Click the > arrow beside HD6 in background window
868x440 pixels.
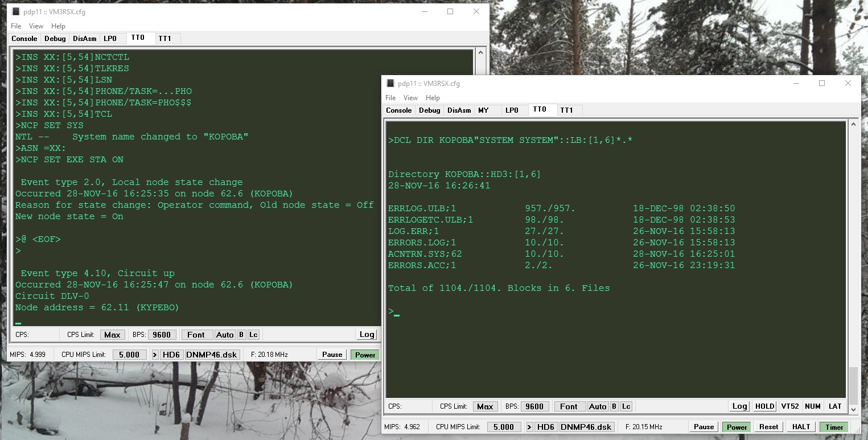pyautogui.click(x=155, y=355)
